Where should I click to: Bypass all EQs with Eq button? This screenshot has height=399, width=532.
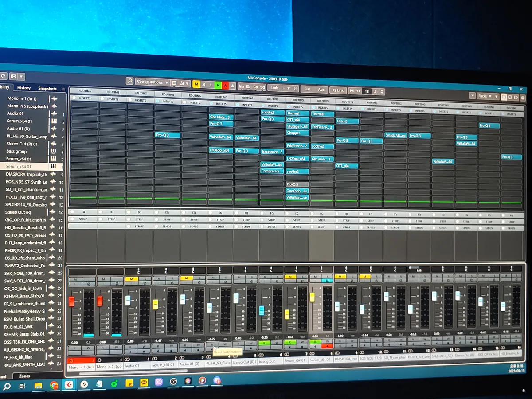(249, 86)
